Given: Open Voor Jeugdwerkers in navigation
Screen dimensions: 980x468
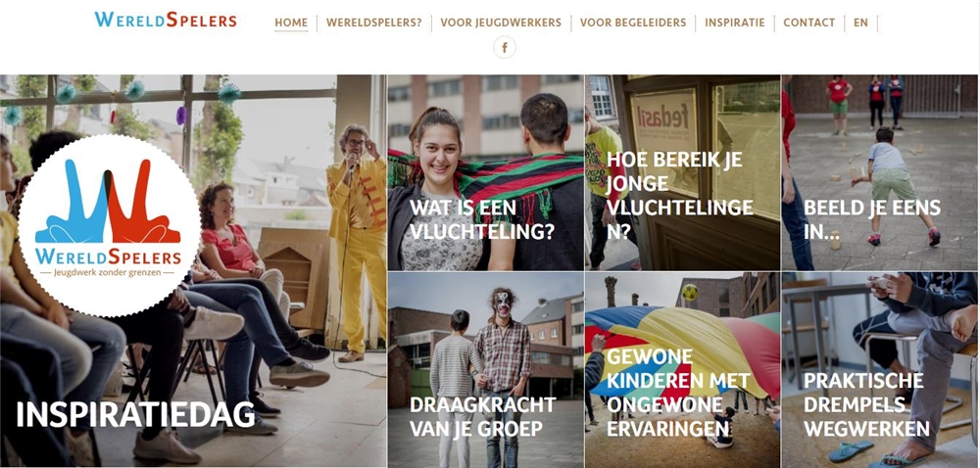Looking at the screenshot, I should [501, 23].
